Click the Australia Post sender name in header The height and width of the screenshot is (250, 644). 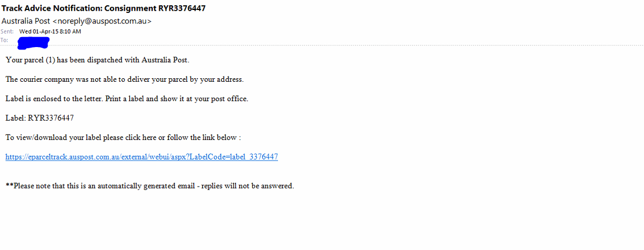click(x=26, y=21)
